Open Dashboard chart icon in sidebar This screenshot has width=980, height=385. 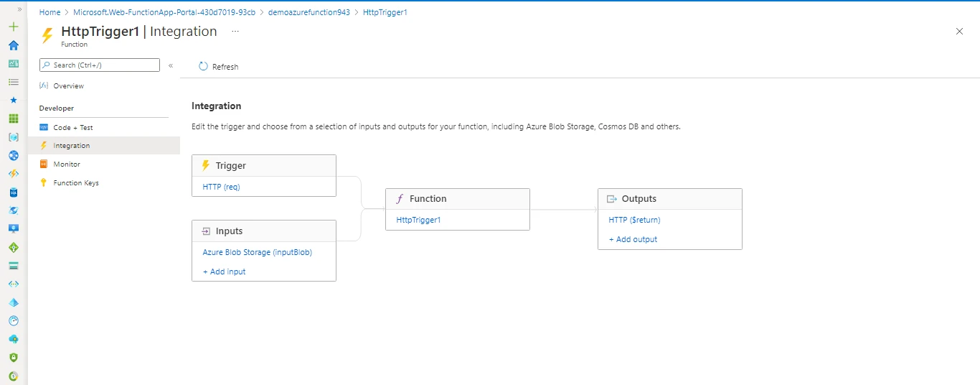[x=13, y=63]
